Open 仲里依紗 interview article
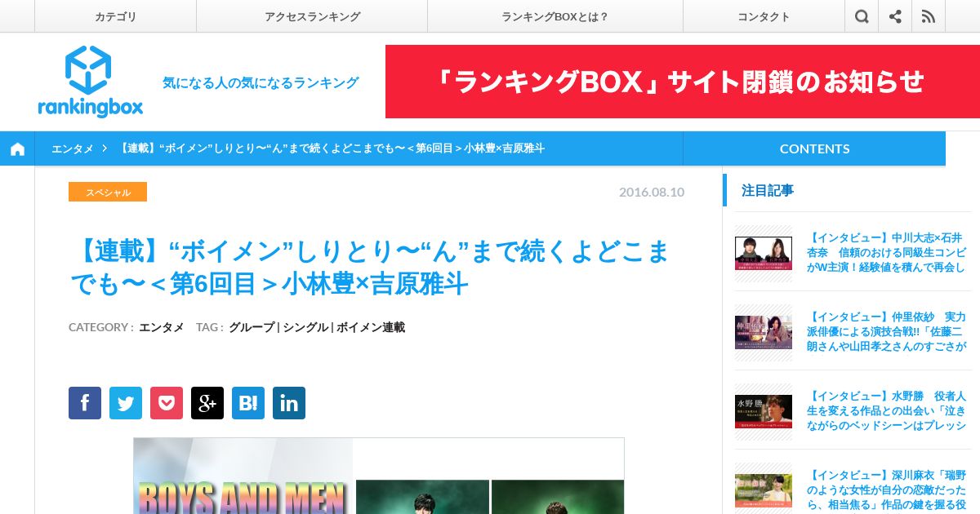 pos(886,331)
